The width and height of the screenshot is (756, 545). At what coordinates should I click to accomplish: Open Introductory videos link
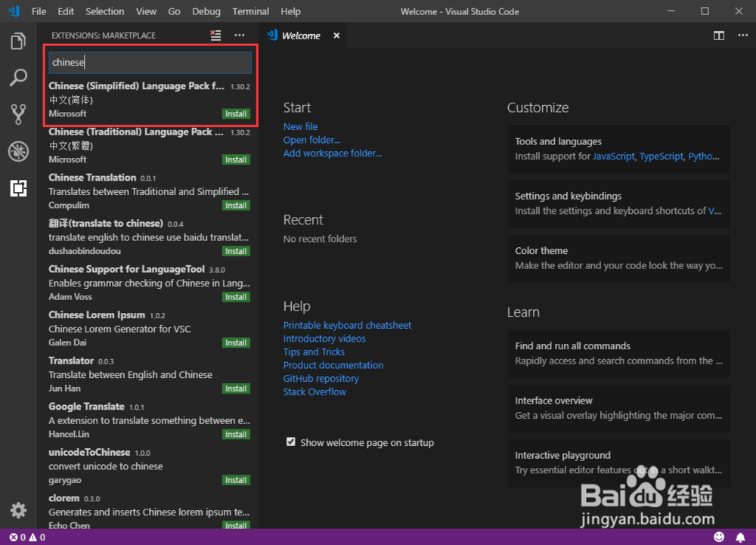[324, 339]
